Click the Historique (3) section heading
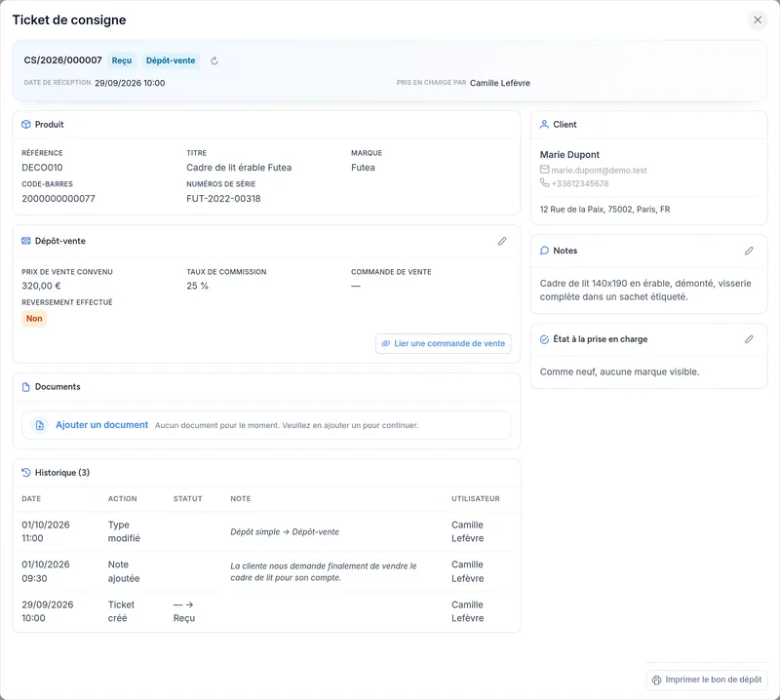The width and height of the screenshot is (780, 700). (x=62, y=473)
